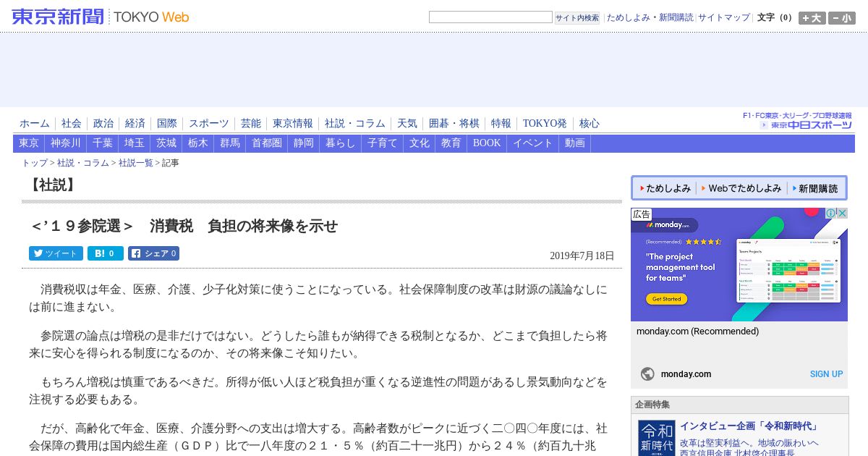The image size is (868, 456).
Task: Click 社説一覧 in the breadcrumb
Action: tap(136, 163)
